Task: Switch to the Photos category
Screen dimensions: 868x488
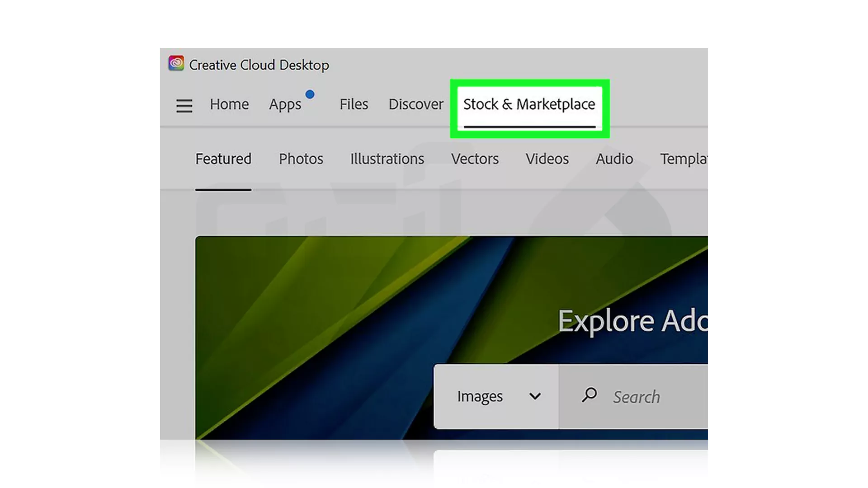Action: pyautogui.click(x=301, y=159)
